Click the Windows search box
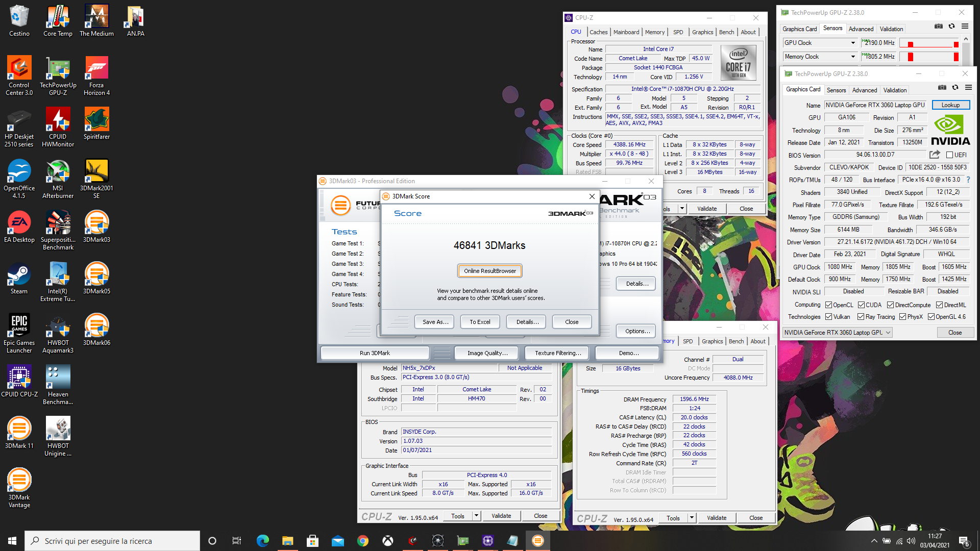980x551 pixels. (112, 541)
